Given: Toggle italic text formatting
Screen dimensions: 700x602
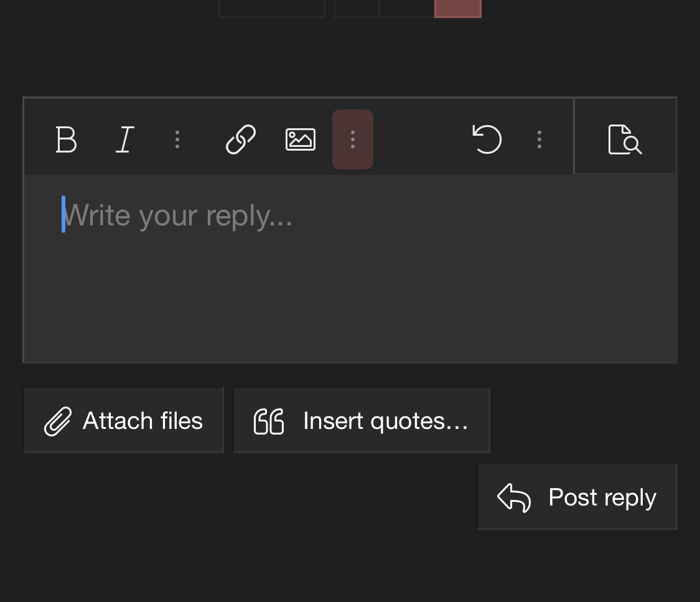Looking at the screenshot, I should click(125, 139).
